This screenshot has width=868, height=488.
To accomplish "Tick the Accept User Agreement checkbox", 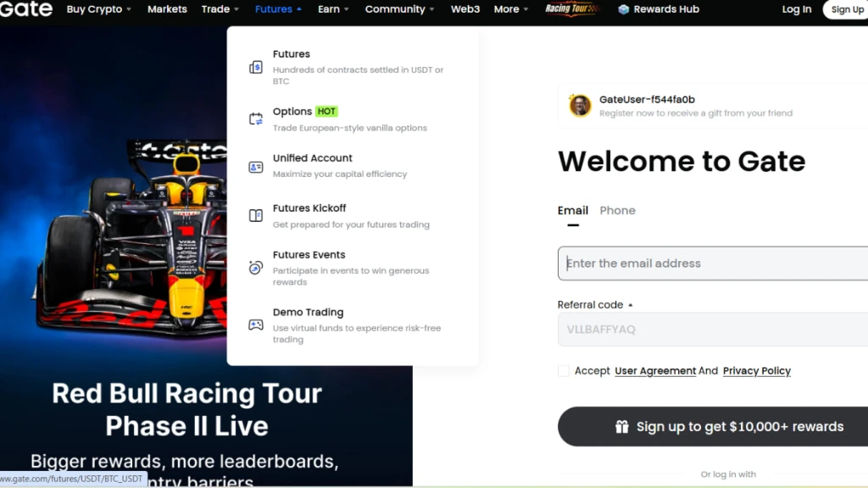I will 564,371.
